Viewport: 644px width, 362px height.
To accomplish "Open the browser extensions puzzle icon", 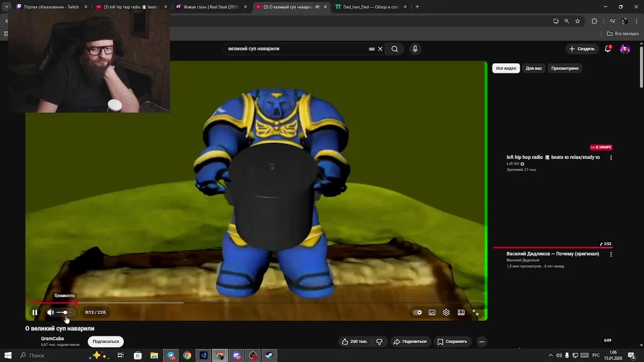I will (x=595, y=21).
